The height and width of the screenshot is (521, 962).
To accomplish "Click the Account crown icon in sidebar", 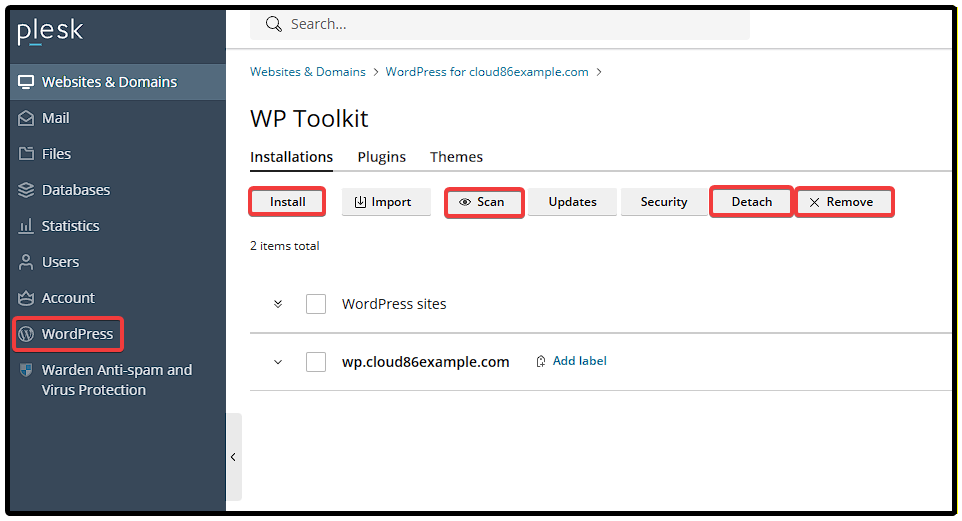I will click(26, 298).
